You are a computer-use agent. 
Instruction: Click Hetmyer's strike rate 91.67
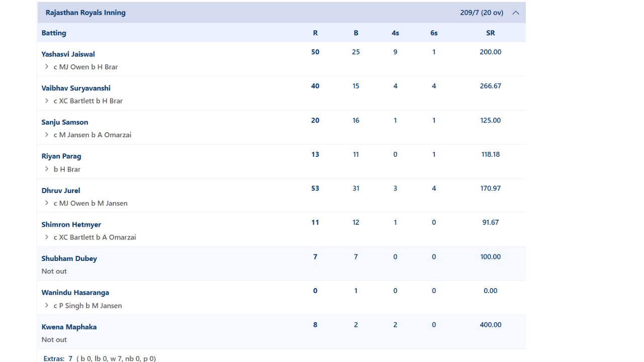coord(491,222)
